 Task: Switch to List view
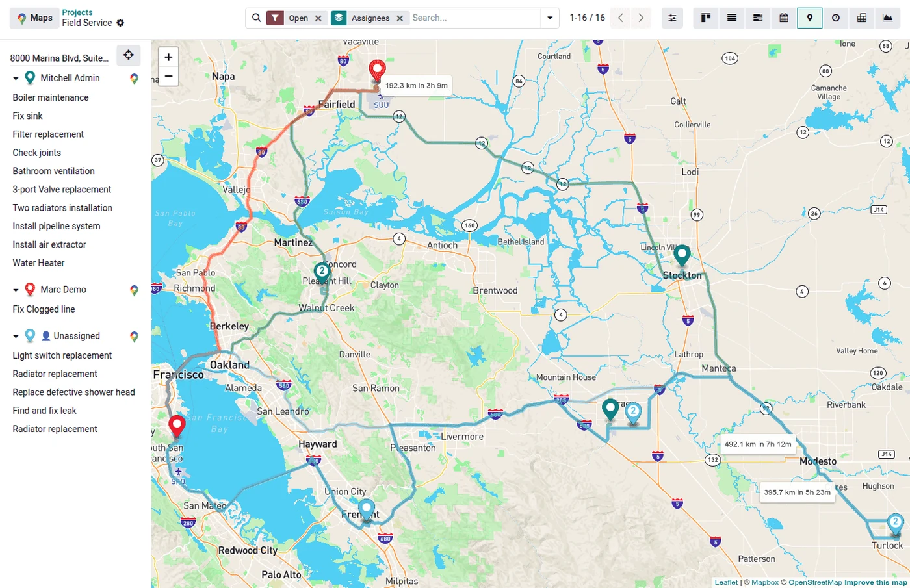coord(732,18)
